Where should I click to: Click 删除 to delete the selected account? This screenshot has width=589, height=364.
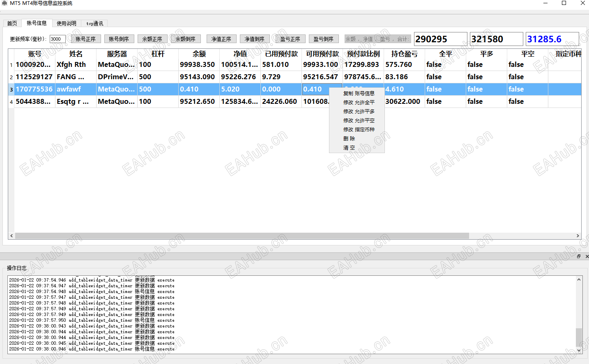pyautogui.click(x=349, y=138)
